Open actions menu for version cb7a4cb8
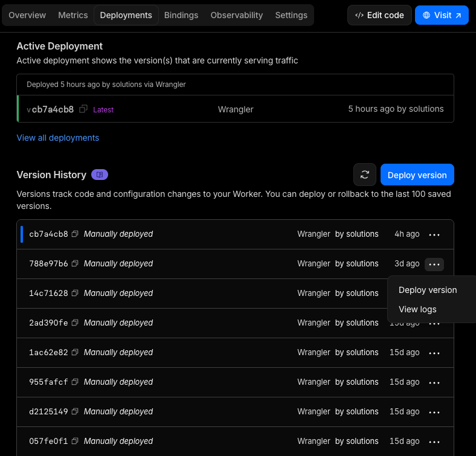The width and height of the screenshot is (476, 456). coord(434,234)
